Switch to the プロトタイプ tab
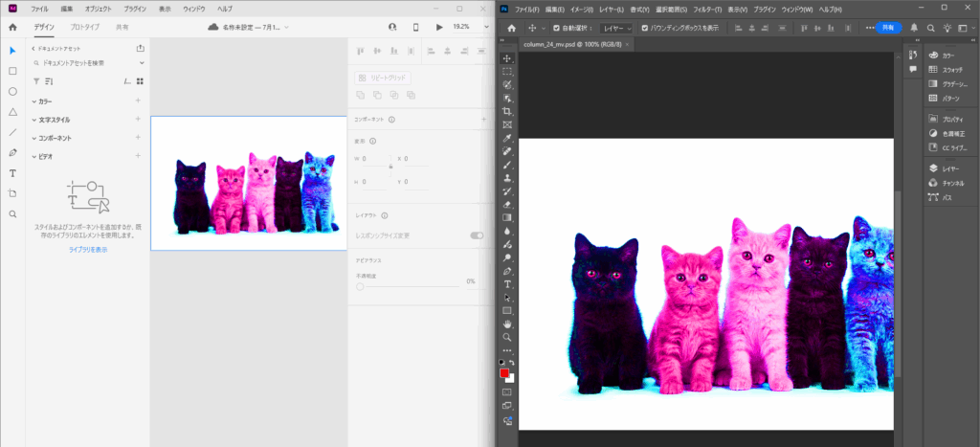This screenshot has width=980, height=447. pos(84,27)
